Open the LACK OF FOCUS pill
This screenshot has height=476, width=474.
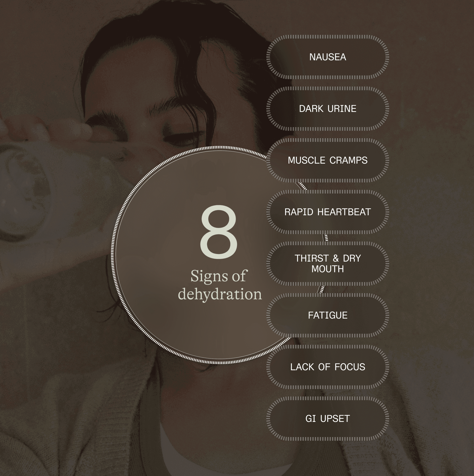(328, 367)
